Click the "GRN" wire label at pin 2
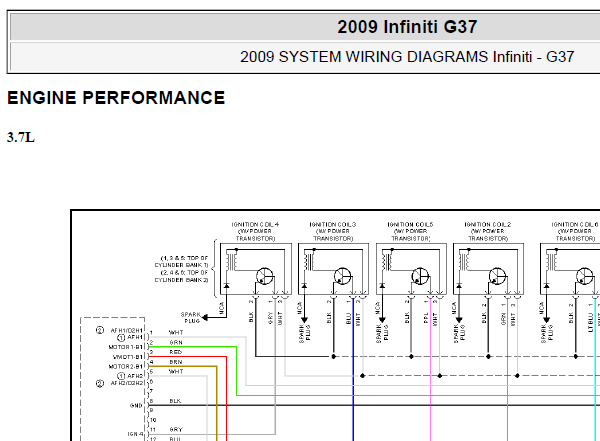The height and width of the screenshot is (441, 600). point(176,342)
